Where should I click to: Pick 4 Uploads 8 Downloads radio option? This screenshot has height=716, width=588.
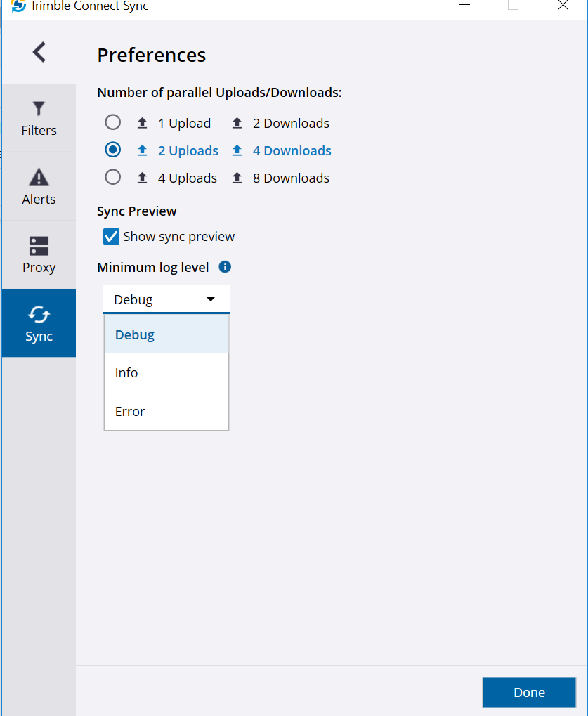(113, 177)
